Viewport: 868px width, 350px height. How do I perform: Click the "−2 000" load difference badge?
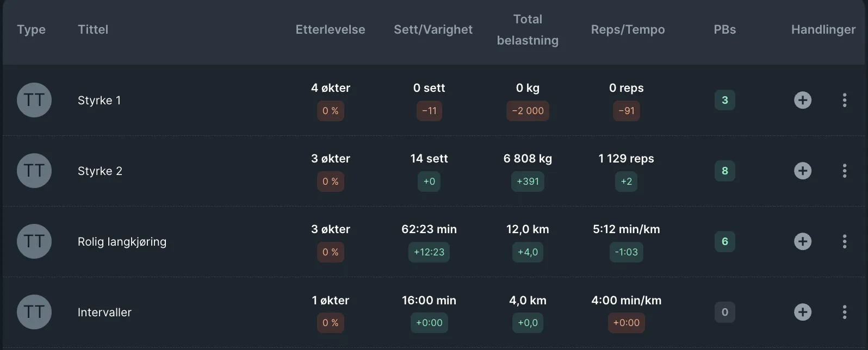[x=528, y=111]
